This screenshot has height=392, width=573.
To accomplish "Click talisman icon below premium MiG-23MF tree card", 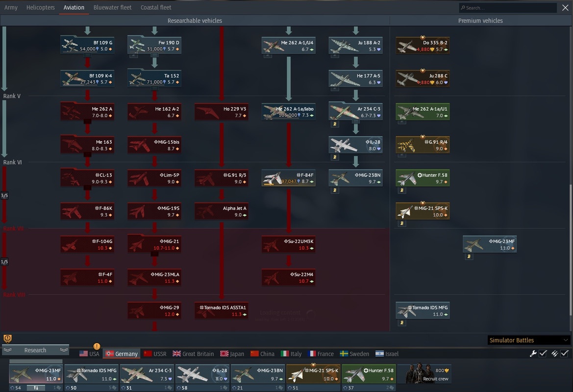I will click(x=469, y=256).
